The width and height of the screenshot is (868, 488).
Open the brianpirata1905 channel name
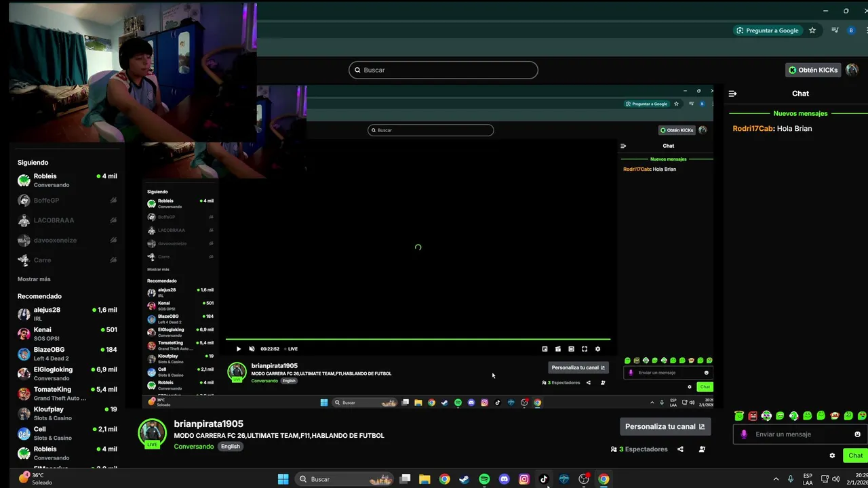(208, 424)
